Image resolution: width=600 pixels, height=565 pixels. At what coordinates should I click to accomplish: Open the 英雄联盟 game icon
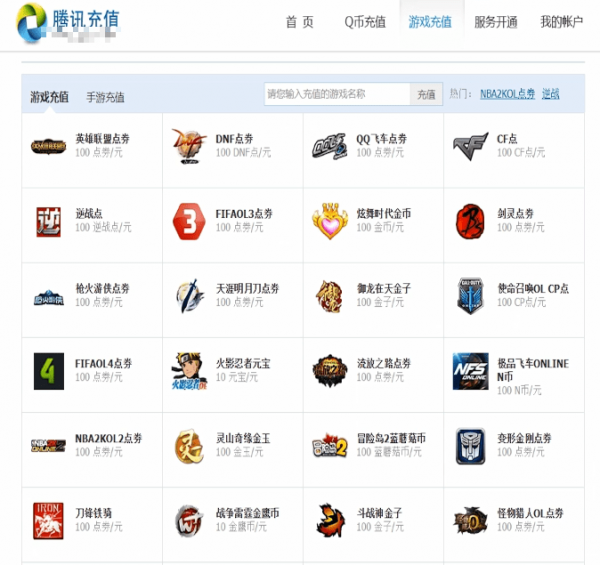click(x=48, y=147)
